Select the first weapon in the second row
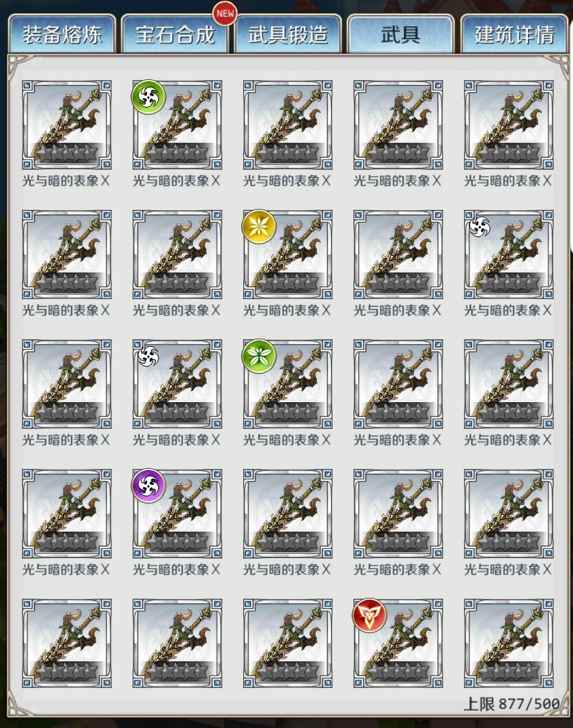This screenshot has width=573, height=728. click(67, 255)
